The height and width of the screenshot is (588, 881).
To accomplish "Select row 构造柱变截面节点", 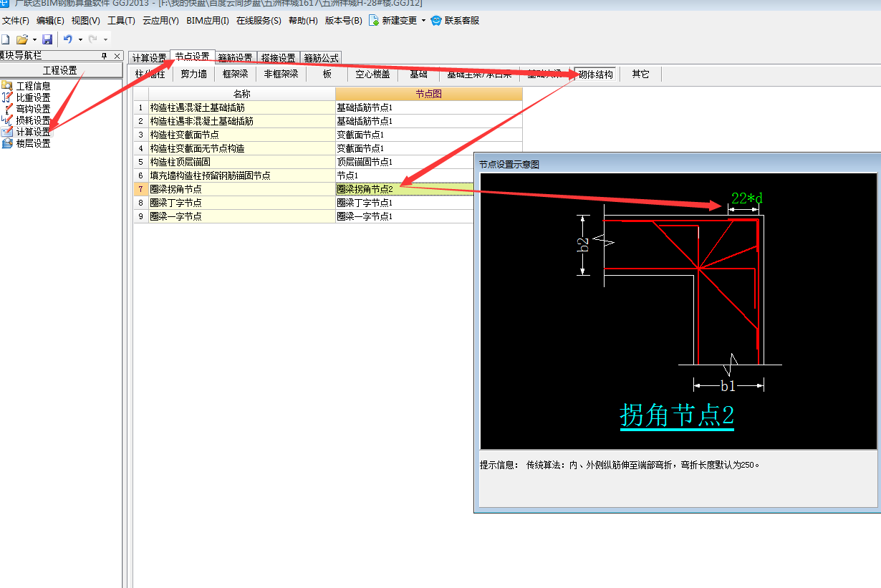I will (x=241, y=135).
